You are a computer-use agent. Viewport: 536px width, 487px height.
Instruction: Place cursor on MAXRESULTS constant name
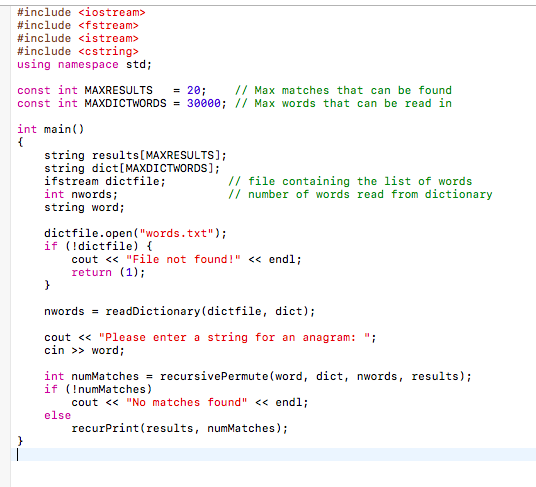(118, 90)
